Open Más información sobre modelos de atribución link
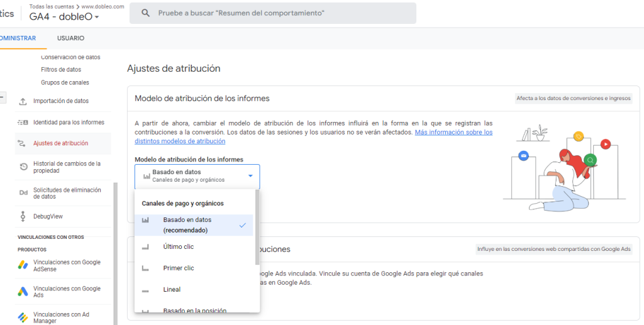Screen dimensions: 644x325 click(453, 133)
